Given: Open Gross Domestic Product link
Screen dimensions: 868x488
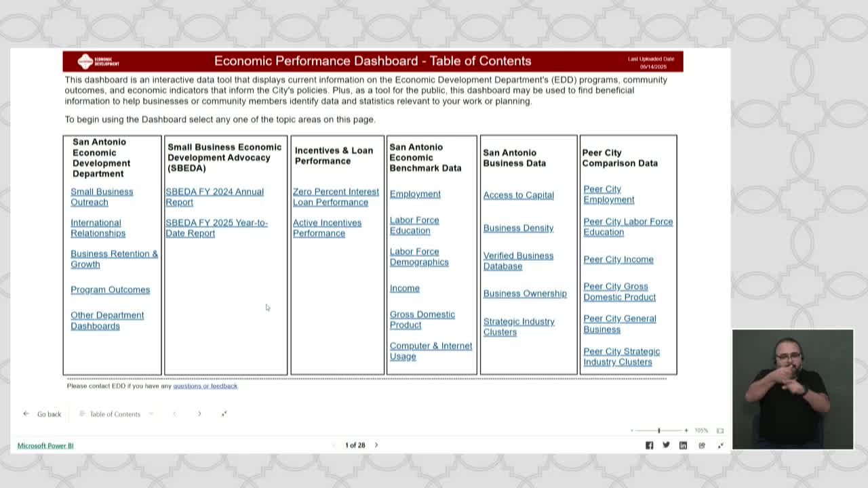Looking at the screenshot, I should (422, 319).
